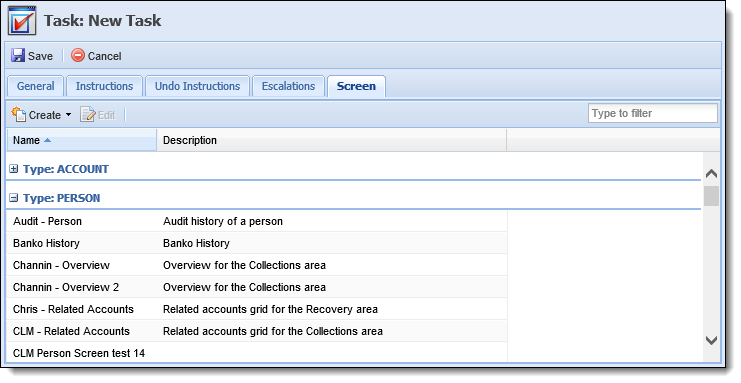Image resolution: width=741 pixels, height=383 pixels.
Task: Click the Name column sort arrow
Action: (x=47, y=140)
